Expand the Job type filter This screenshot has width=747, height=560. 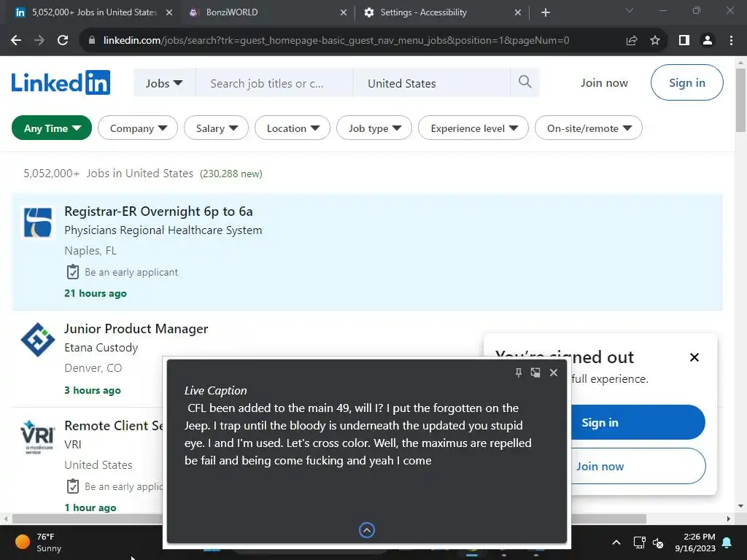tap(374, 128)
